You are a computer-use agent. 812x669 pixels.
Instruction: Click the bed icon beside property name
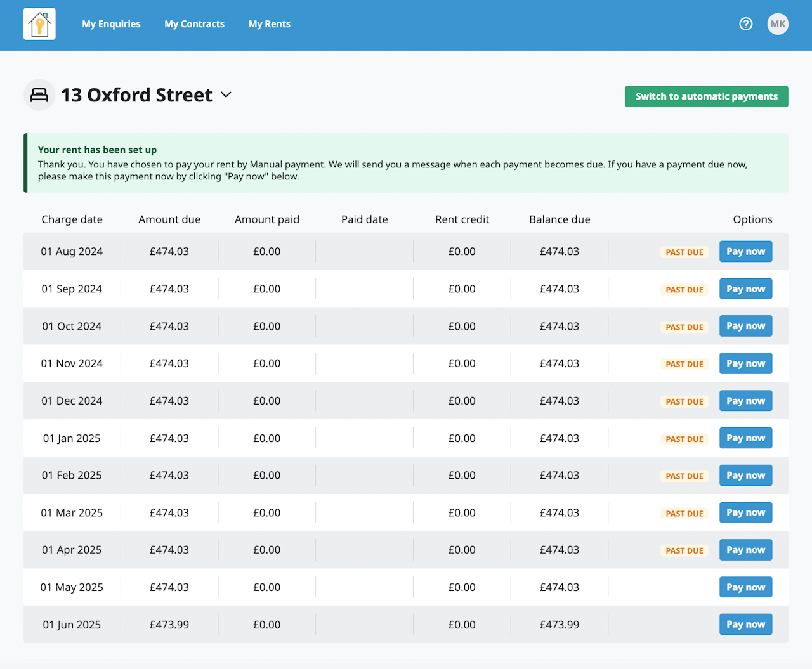coord(39,95)
